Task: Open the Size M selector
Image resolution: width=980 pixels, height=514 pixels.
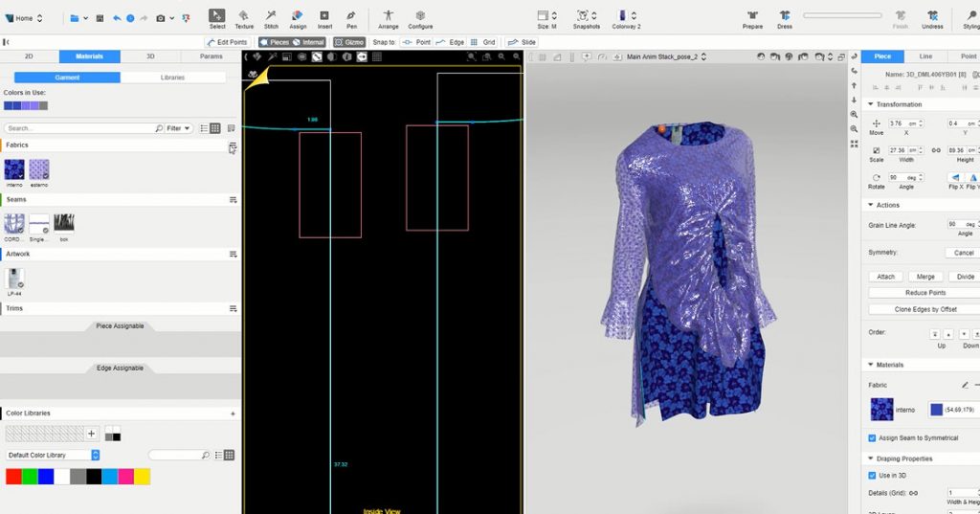Action: [x=546, y=19]
